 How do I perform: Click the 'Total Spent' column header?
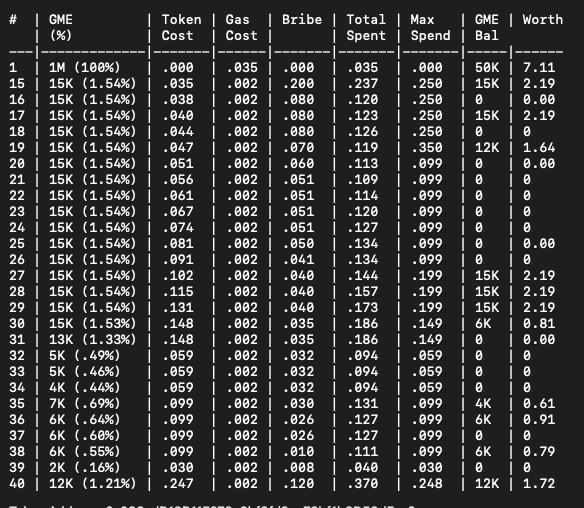click(x=366, y=28)
